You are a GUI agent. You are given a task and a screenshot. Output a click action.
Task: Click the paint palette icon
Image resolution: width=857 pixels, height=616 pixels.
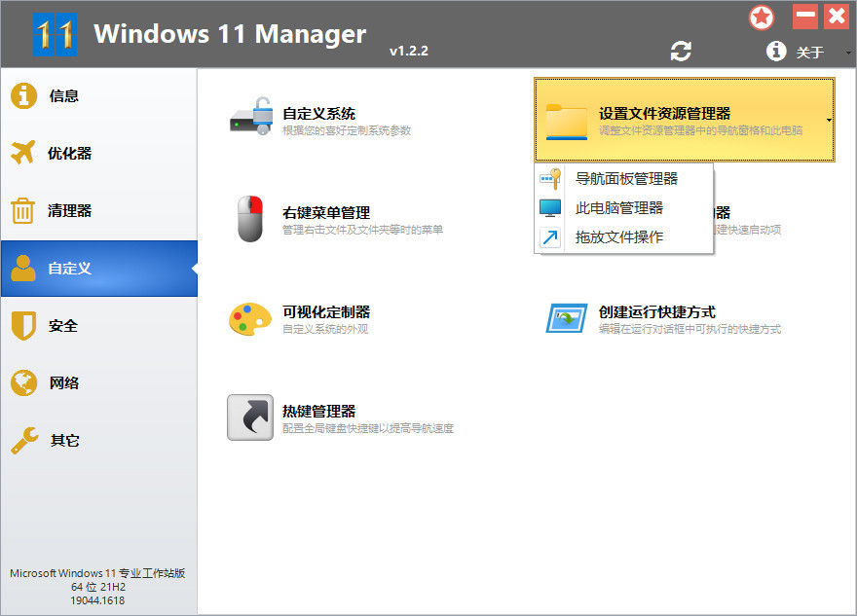250,319
